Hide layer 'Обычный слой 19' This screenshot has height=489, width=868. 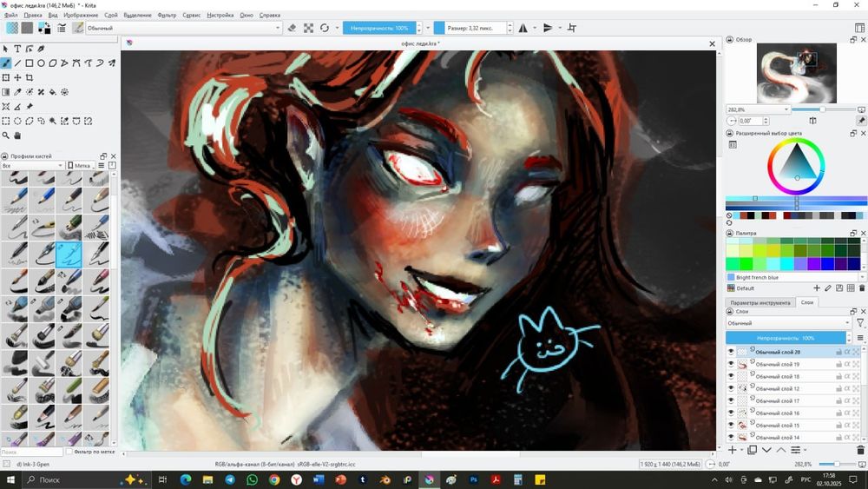point(731,364)
